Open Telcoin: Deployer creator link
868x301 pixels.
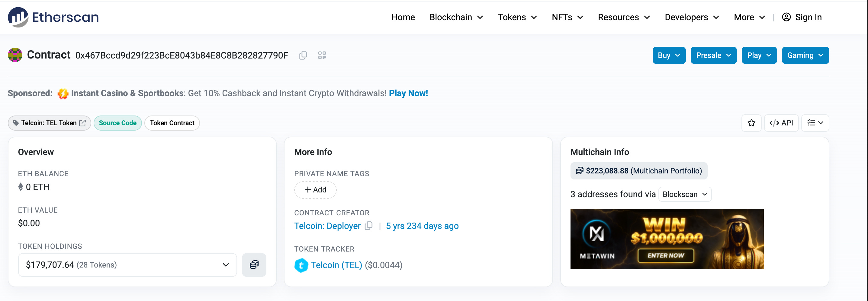(x=327, y=226)
